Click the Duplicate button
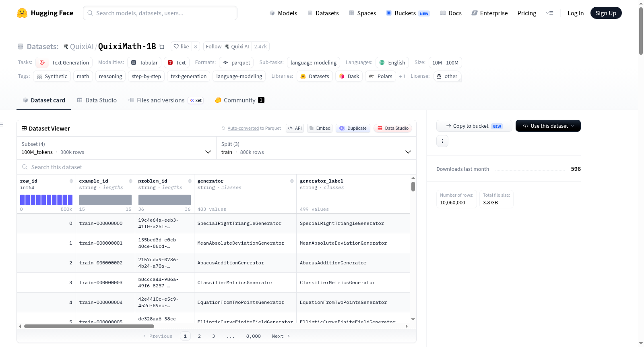This screenshot has height=347, width=644. [353, 128]
